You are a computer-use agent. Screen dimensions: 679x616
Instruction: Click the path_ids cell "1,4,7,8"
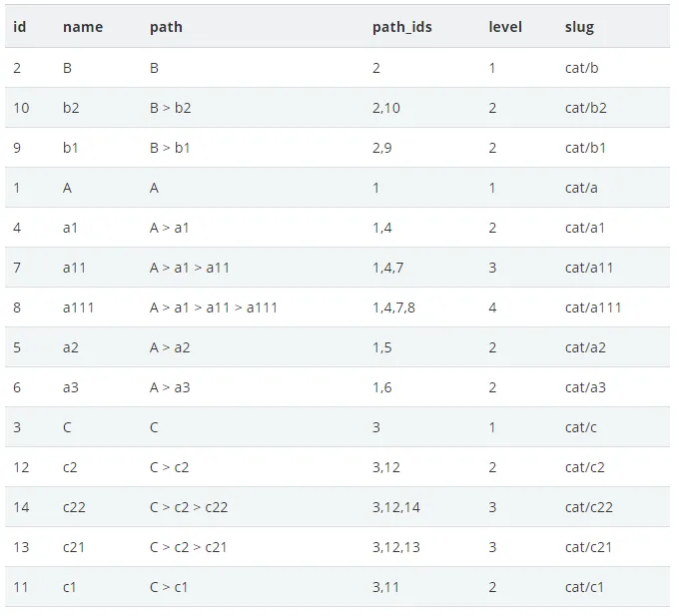coord(393,308)
